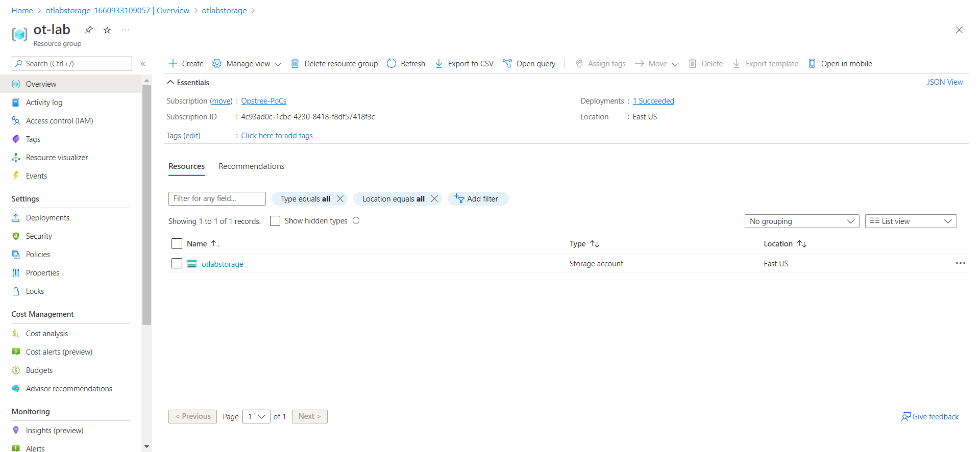The height and width of the screenshot is (452, 980).
Task: Enable Show hidden types checkbox
Action: tap(275, 221)
